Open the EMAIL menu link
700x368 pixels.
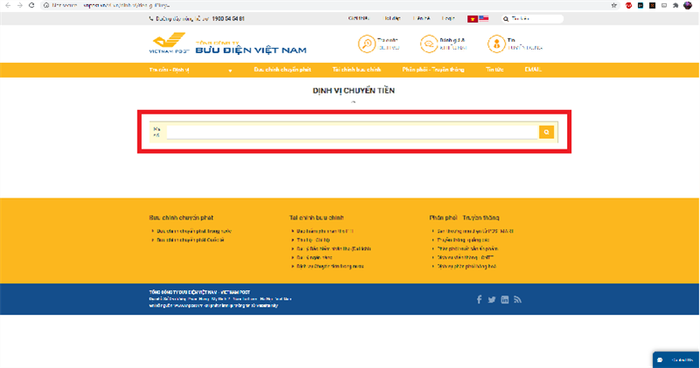click(x=533, y=70)
